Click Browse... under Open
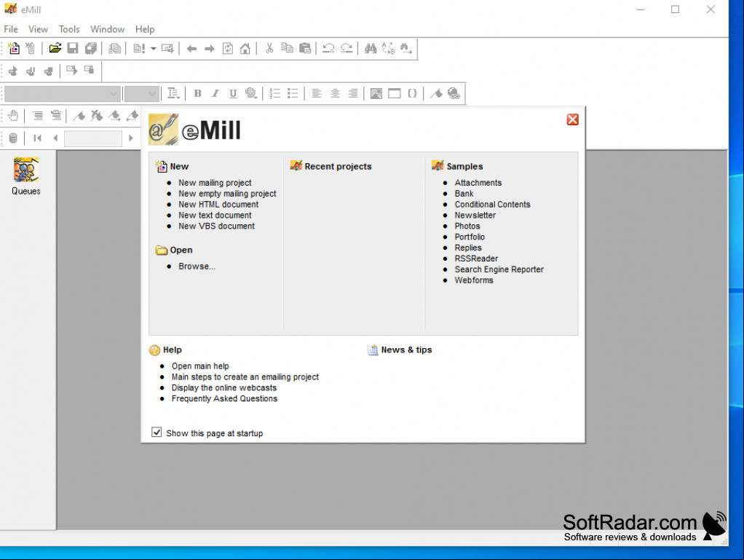744x560 pixels. (x=197, y=267)
